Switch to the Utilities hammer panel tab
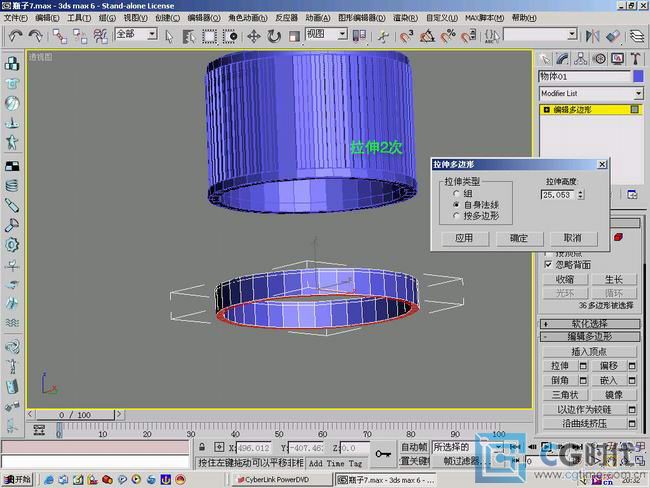 click(x=635, y=59)
